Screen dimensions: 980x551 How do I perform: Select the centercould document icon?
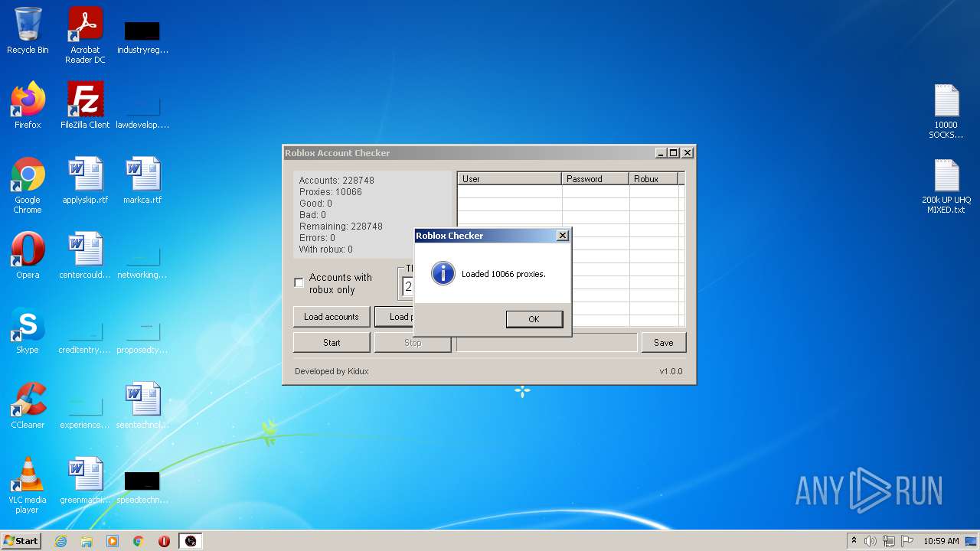tap(85, 256)
